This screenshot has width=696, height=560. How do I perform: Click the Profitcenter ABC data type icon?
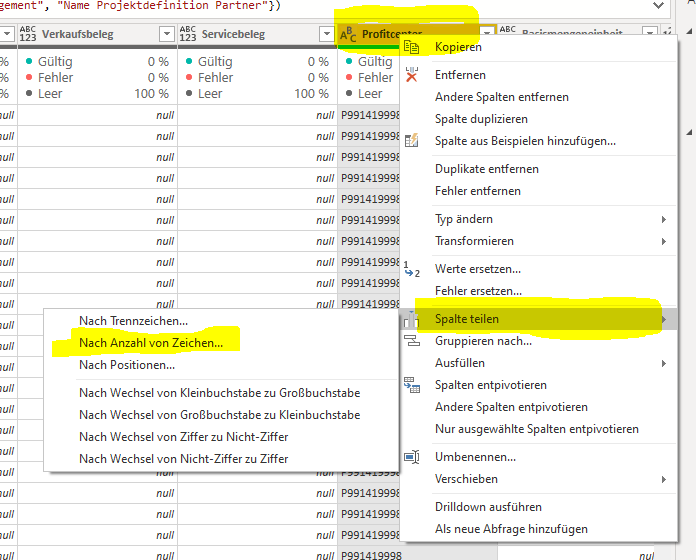coord(349,35)
